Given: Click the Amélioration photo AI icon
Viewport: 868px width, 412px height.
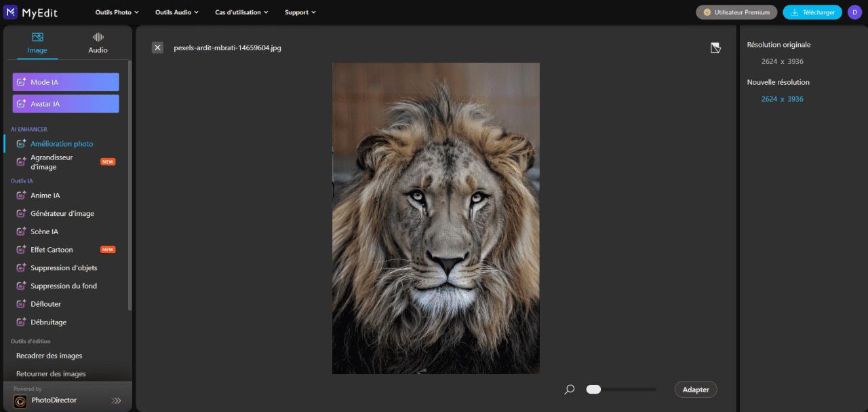Looking at the screenshot, I should (21, 144).
